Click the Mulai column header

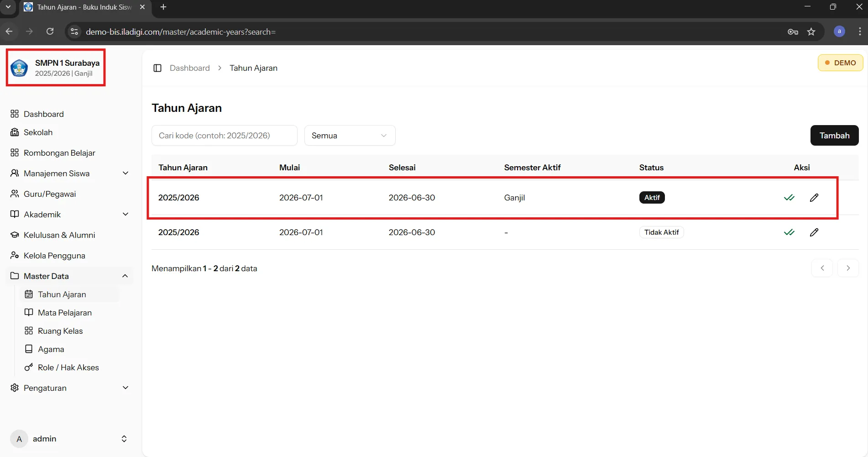(x=289, y=168)
